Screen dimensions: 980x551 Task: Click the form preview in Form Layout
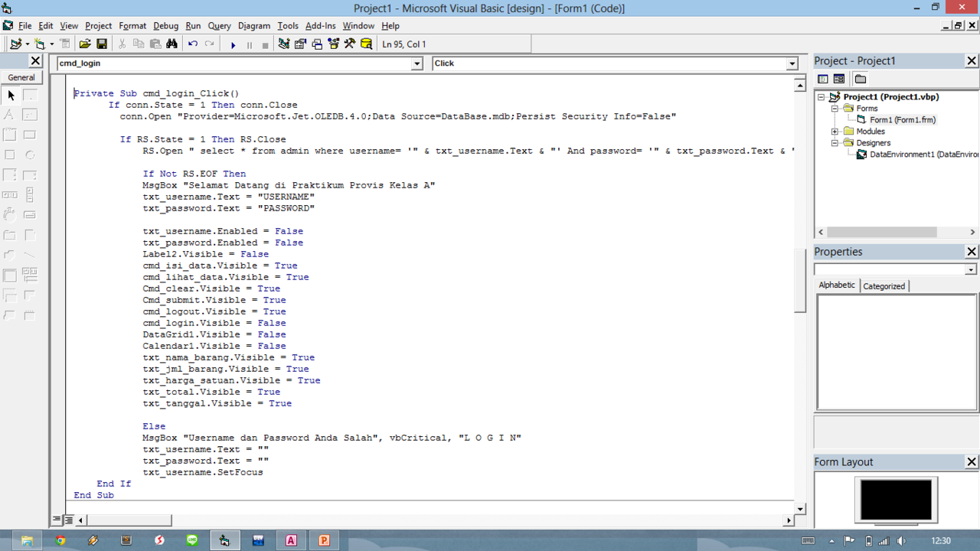tap(896, 500)
